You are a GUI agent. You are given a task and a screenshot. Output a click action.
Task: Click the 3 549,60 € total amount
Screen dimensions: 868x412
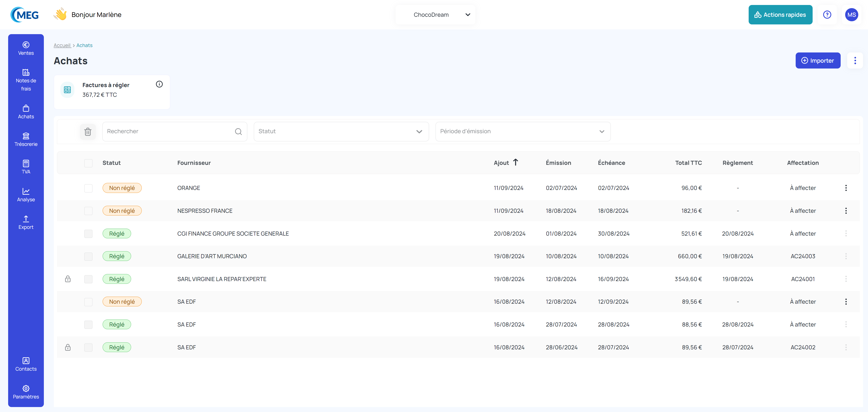(688, 279)
